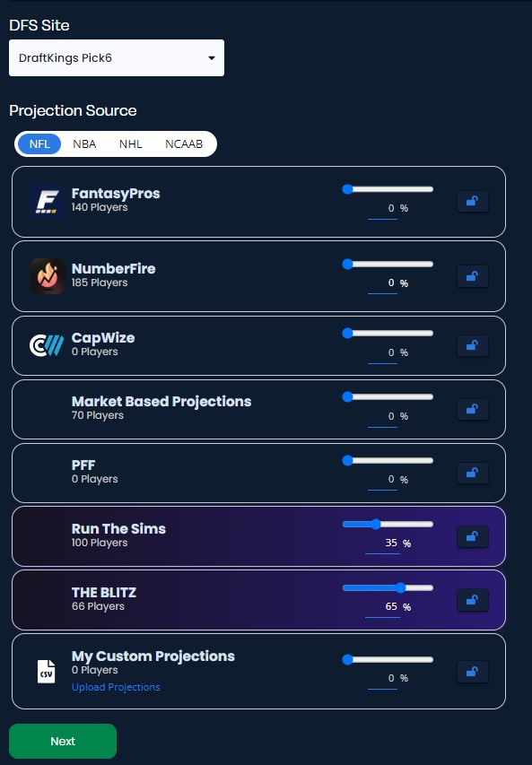Screen dimensions: 532x765
Task: Click the Run The Sims slider handle
Action: click(375, 524)
